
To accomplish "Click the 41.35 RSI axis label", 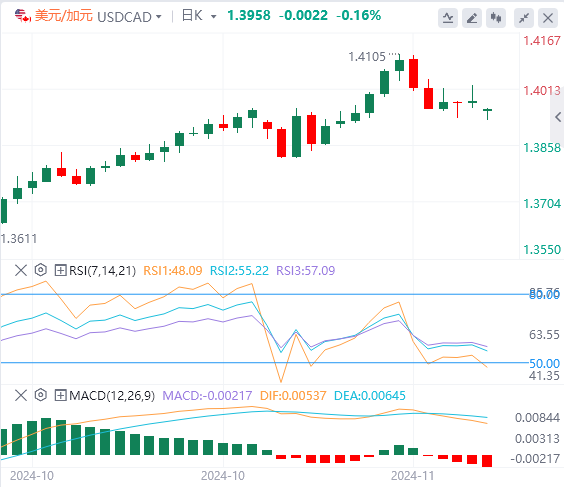I will (544, 376).
